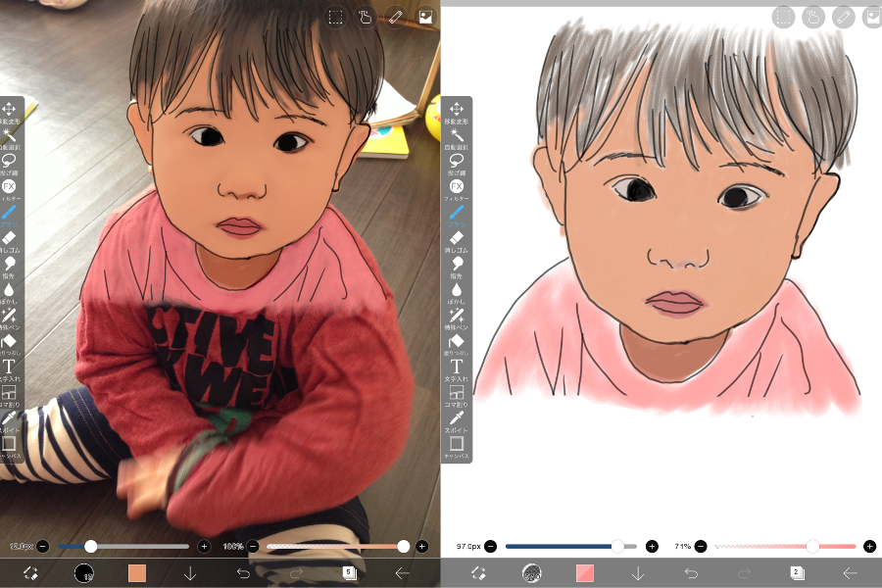This screenshot has height=588, width=882.
Task: Select the Text (文字入れ) tool
Action: (457, 369)
